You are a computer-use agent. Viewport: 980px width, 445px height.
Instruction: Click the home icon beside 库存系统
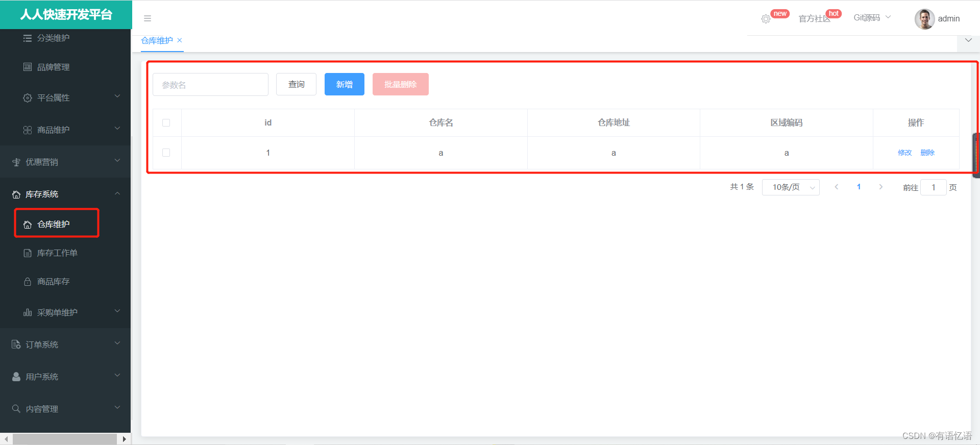(x=16, y=194)
